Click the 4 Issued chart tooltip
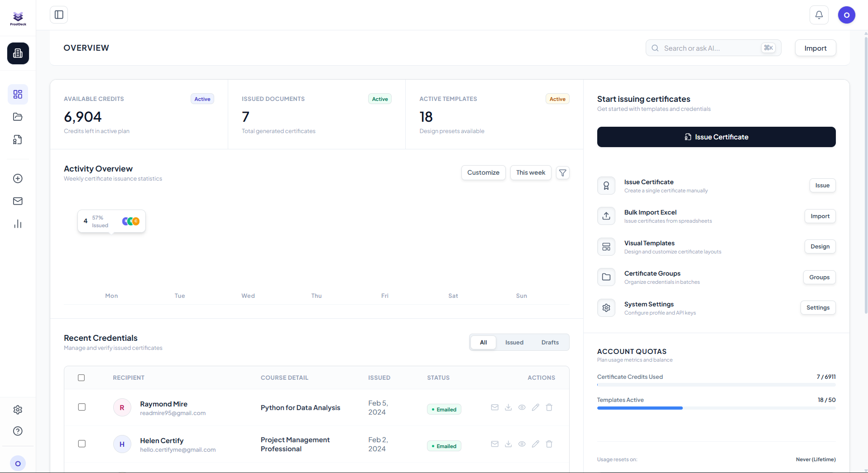The height and width of the screenshot is (473, 868). click(111, 221)
